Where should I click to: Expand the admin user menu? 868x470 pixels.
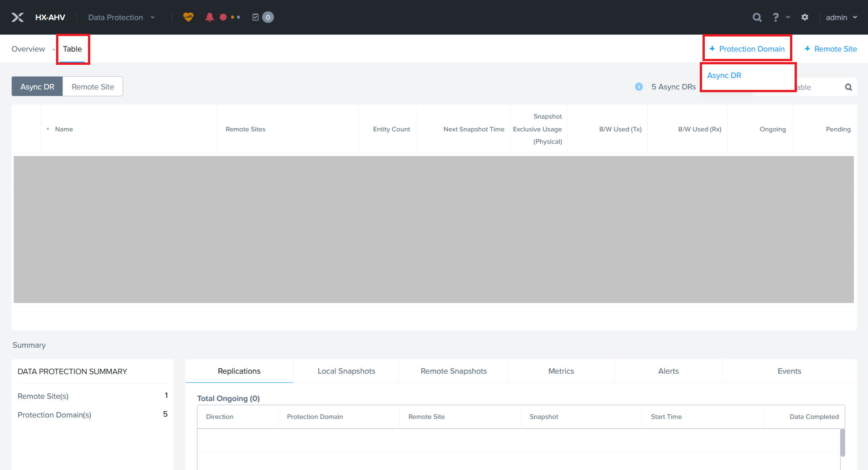[x=841, y=17]
